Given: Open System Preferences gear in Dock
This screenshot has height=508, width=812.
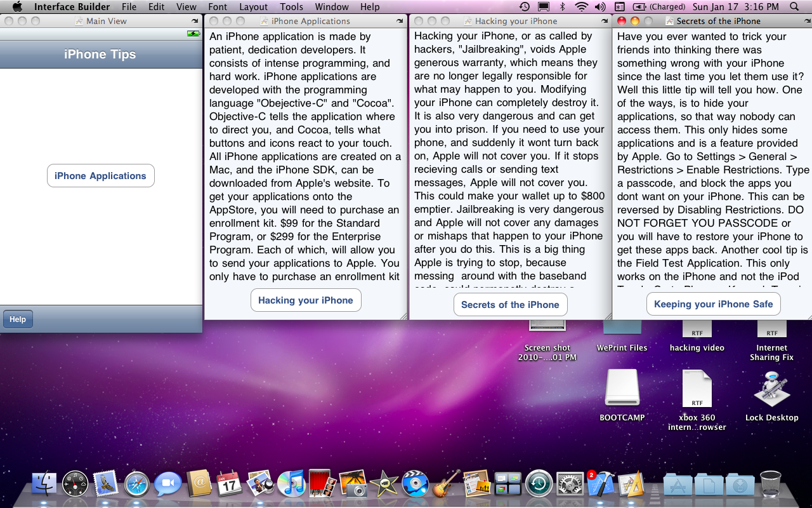Looking at the screenshot, I should click(569, 484).
